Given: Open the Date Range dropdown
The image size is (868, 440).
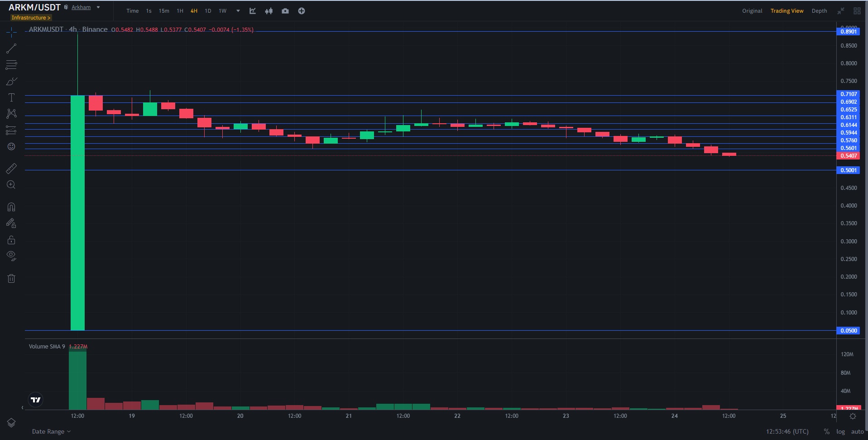Looking at the screenshot, I should (51, 431).
